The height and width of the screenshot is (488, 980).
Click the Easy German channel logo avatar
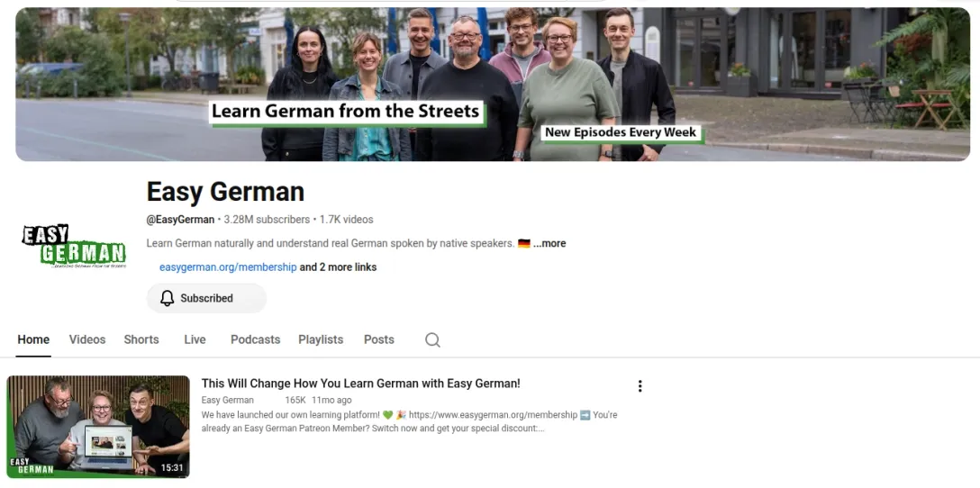75,246
